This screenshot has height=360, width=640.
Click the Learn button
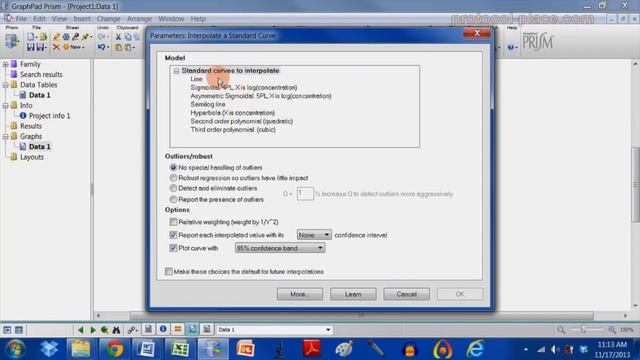pos(353,294)
